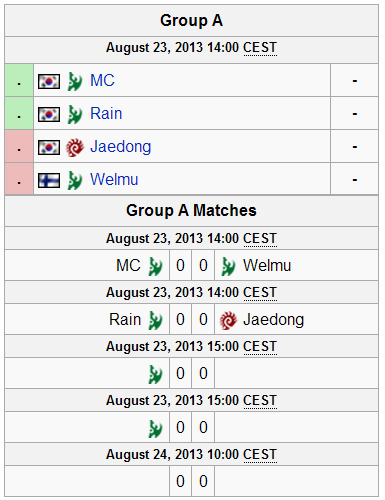The image size is (385, 500).
Task: Open the Rain player page link
Action: click(106, 113)
